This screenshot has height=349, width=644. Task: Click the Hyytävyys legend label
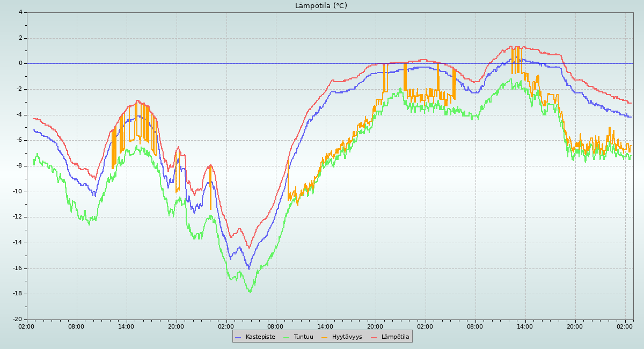347,337
